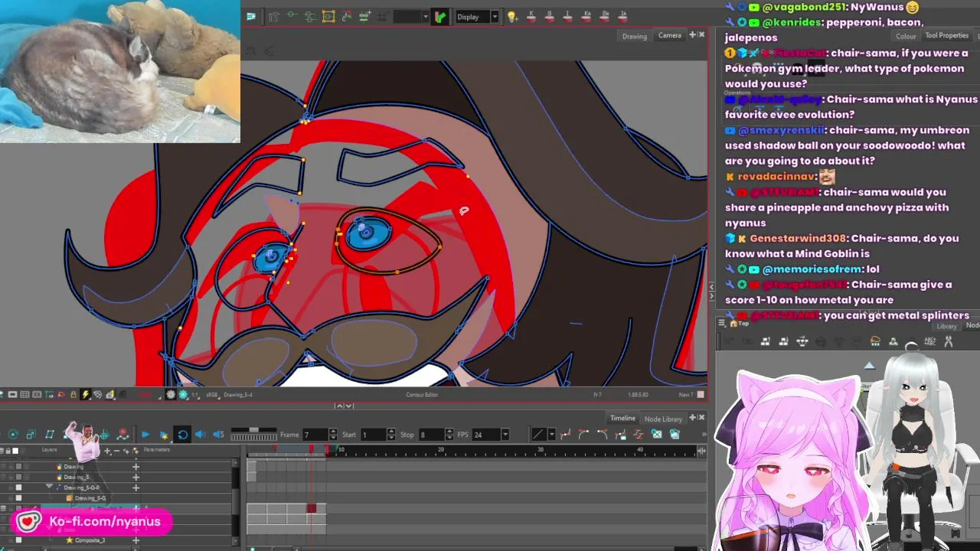
Task: Click frame 10 on timeline ruler
Action: point(341,449)
